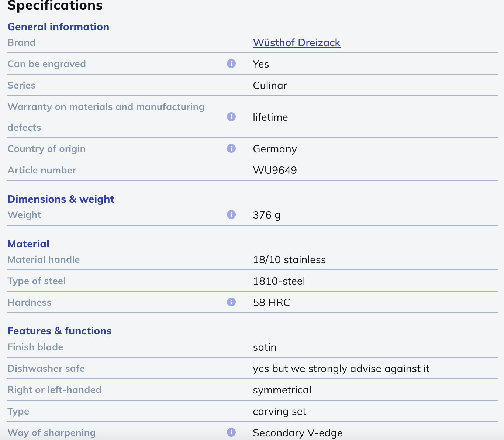Select the 'Dishwasher safe' label
Viewport: 504px width, 440px height.
coord(46,368)
